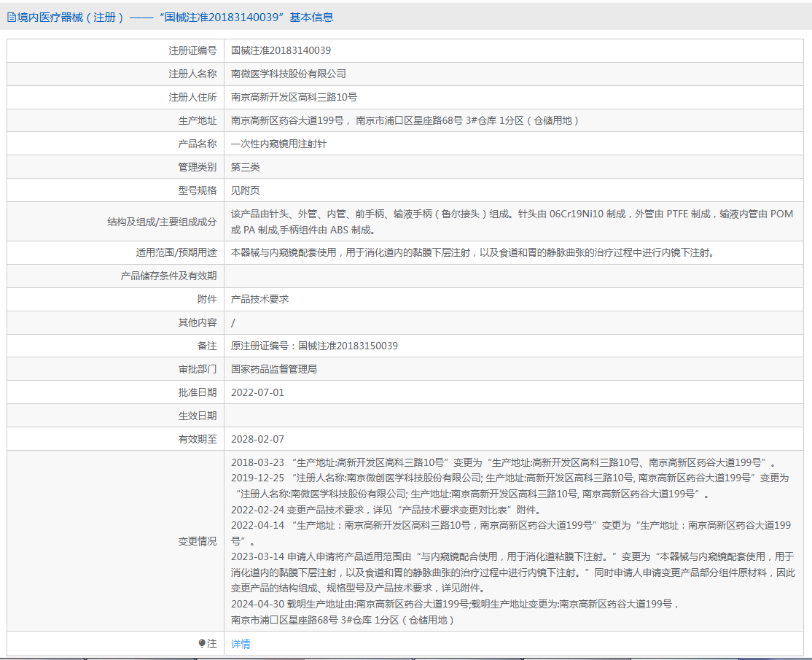Click the document icon beside the page title
The image size is (812, 660).
click(12, 18)
